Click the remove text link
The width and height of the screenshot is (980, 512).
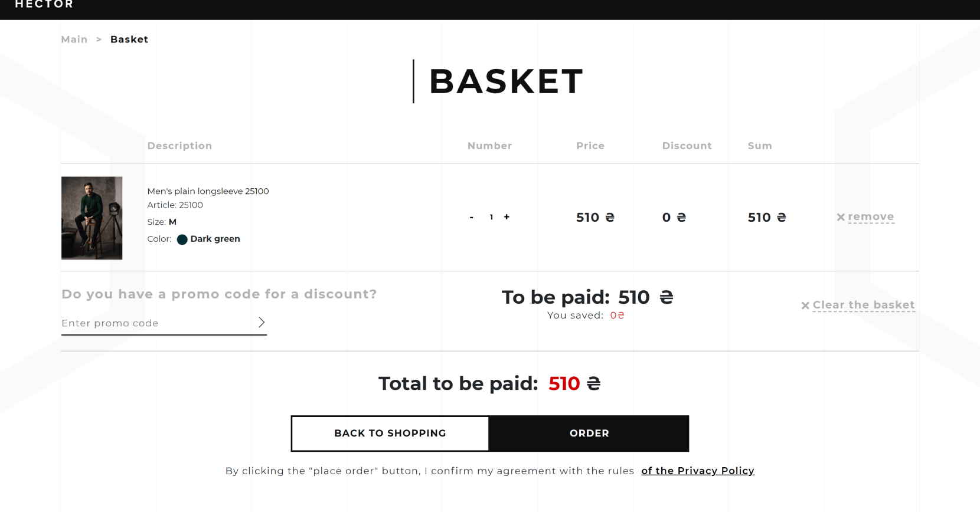(x=871, y=217)
